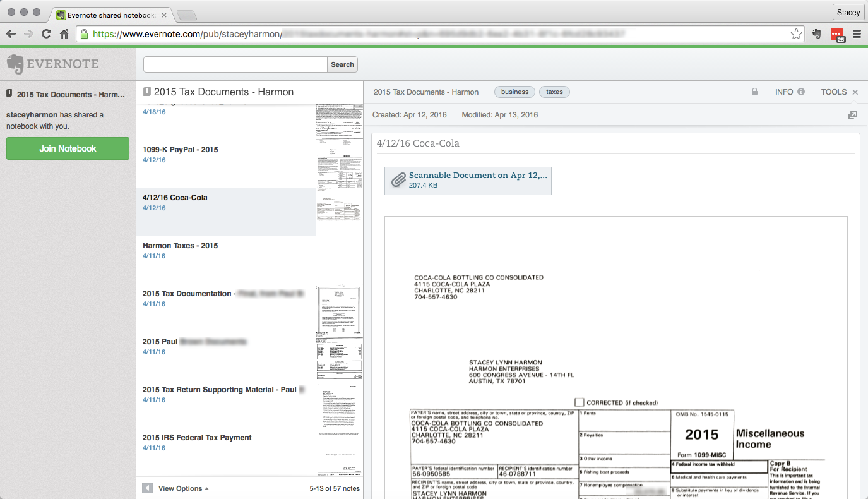Screen dimensions: 868x499
Task: Focus the Evernote search field
Action: coord(235,64)
